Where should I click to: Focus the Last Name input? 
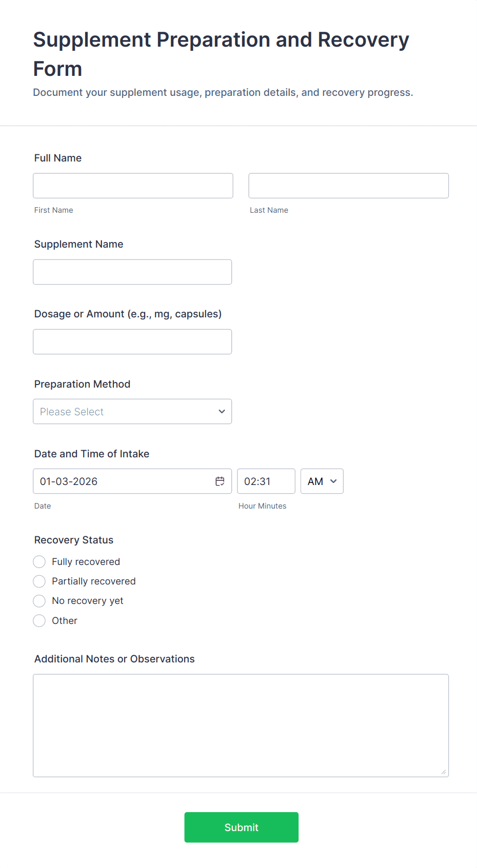click(348, 186)
